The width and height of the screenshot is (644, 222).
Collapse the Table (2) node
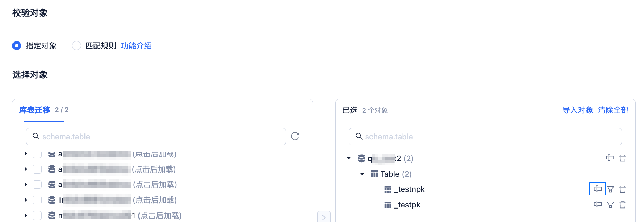coord(362,174)
